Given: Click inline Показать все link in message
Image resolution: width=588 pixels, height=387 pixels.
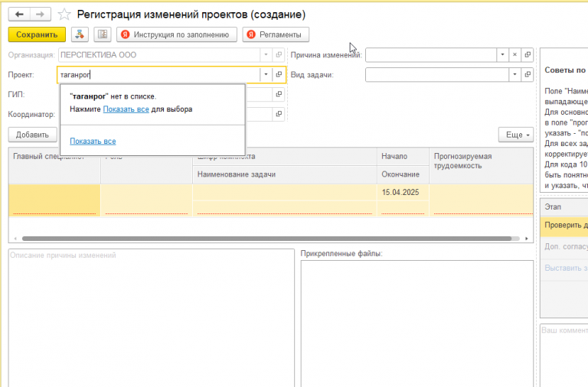Looking at the screenshot, I should (126, 109).
